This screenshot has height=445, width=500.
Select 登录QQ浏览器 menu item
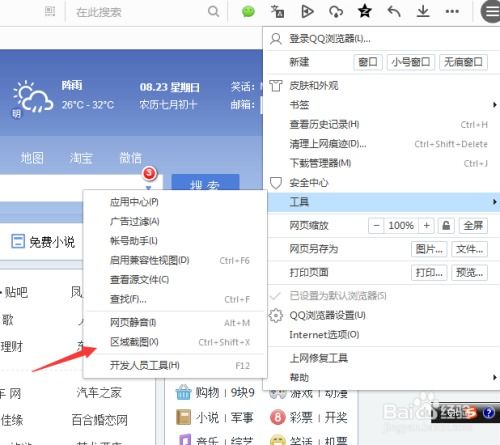pos(383,39)
